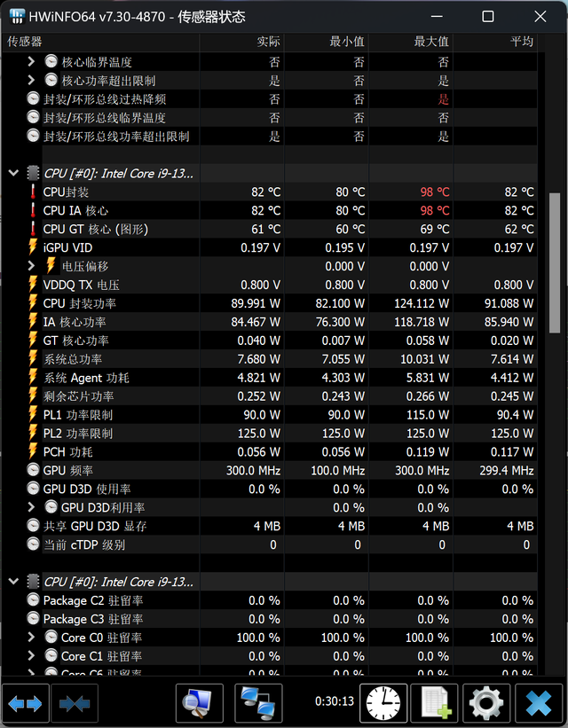Open sensor settings gear icon

point(486,703)
